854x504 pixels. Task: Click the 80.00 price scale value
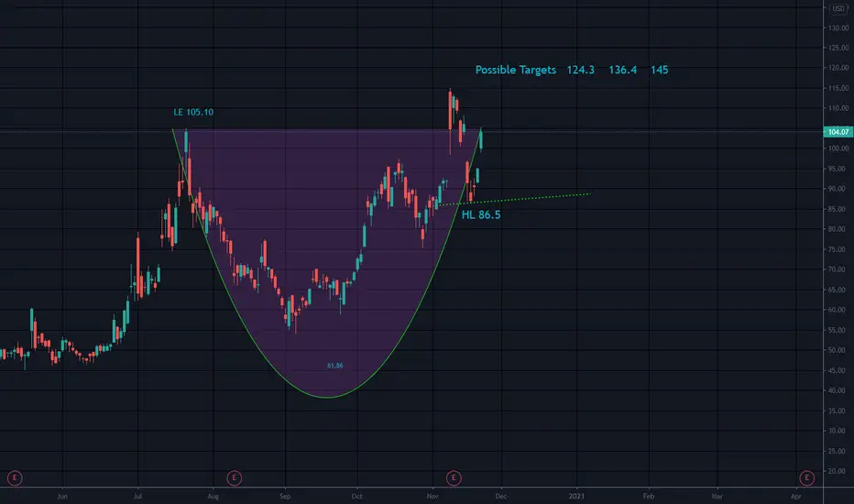click(838, 229)
